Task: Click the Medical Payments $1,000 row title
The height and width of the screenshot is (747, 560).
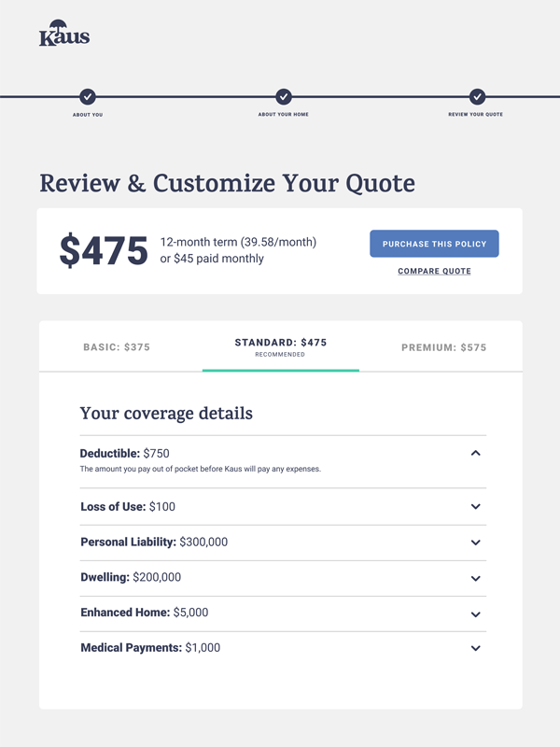Action: tap(150, 648)
